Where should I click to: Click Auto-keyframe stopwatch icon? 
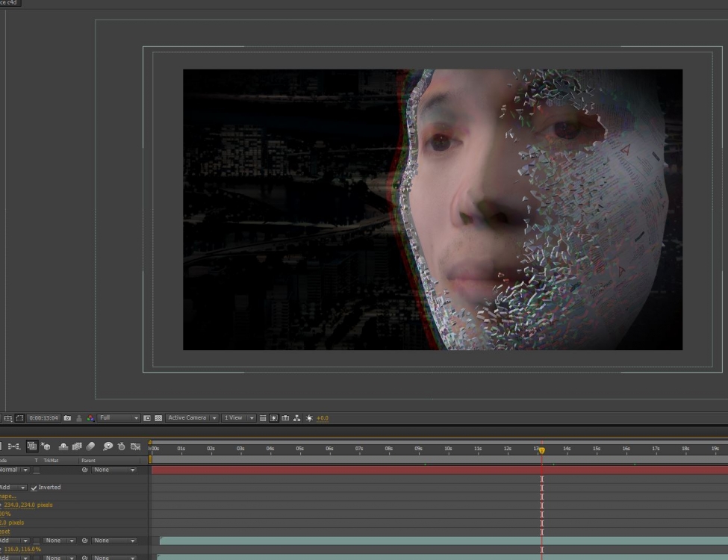coord(121,447)
